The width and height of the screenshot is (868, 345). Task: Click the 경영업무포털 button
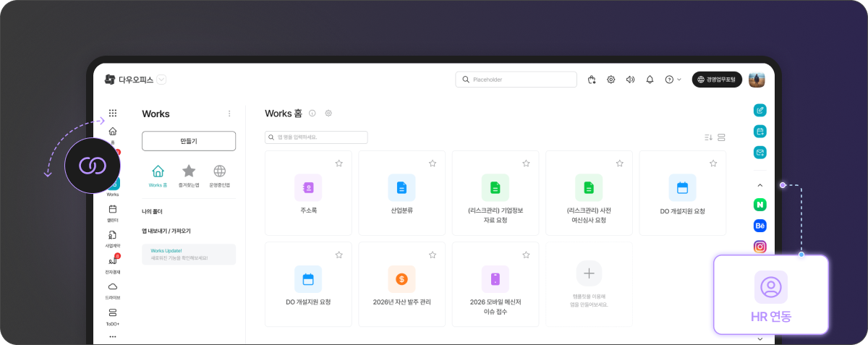tap(717, 80)
